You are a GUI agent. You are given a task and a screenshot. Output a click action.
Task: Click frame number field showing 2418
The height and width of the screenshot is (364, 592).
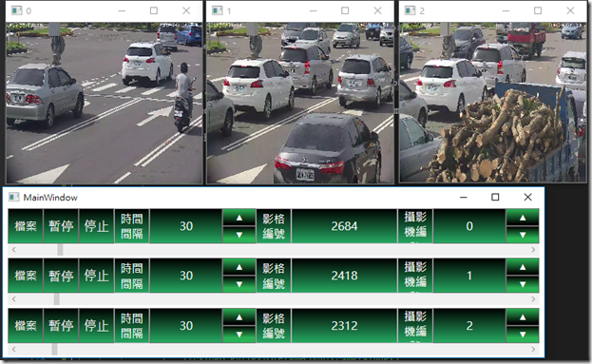click(x=344, y=276)
